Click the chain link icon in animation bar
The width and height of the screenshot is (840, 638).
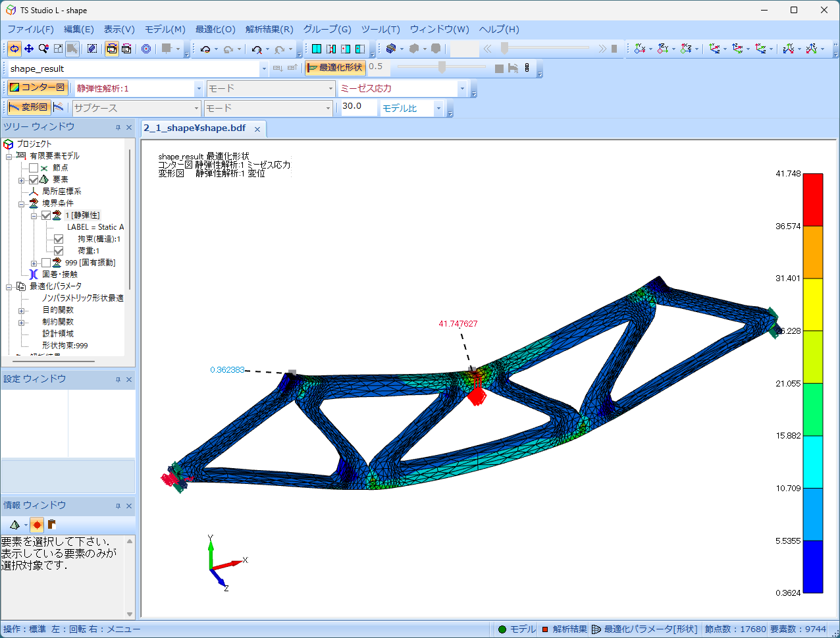[x=527, y=68]
